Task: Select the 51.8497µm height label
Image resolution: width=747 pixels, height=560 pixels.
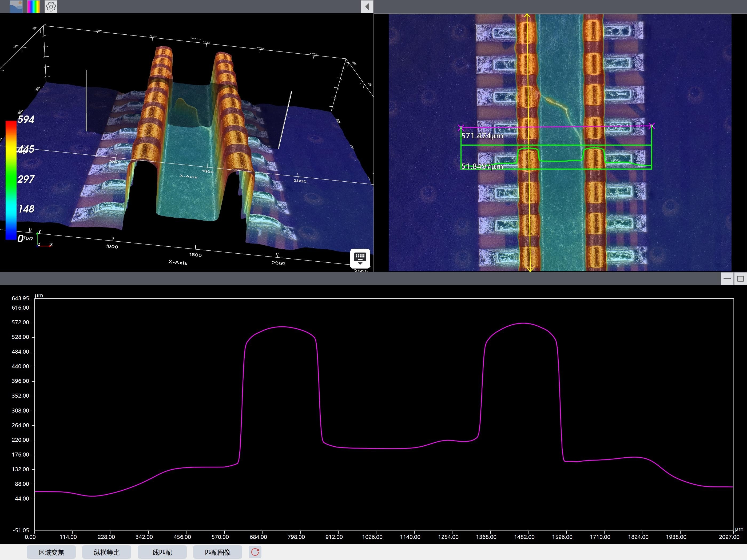Action: 482,166
